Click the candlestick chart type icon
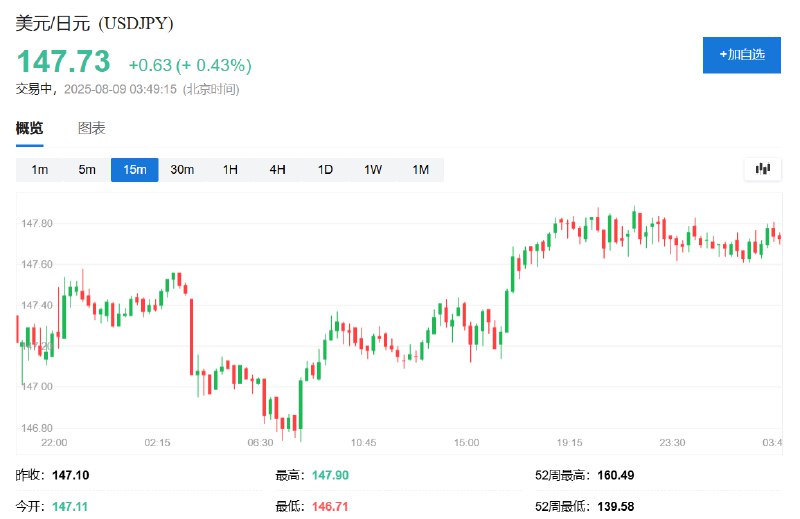Image resolution: width=800 pixels, height=519 pixels. point(762,168)
